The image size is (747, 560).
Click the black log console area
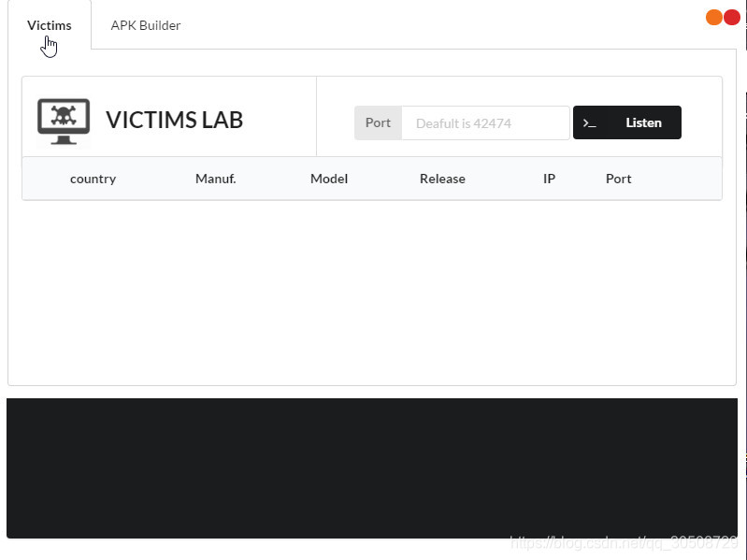point(372,468)
